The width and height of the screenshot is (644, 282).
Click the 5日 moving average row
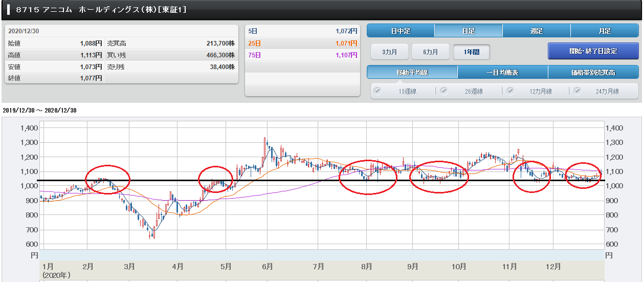coord(303,31)
